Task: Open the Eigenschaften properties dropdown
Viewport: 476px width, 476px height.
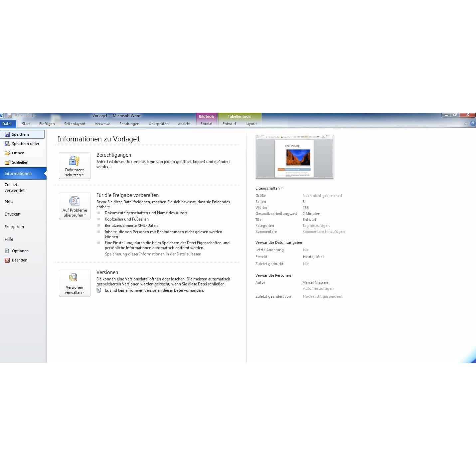Action: tap(269, 188)
